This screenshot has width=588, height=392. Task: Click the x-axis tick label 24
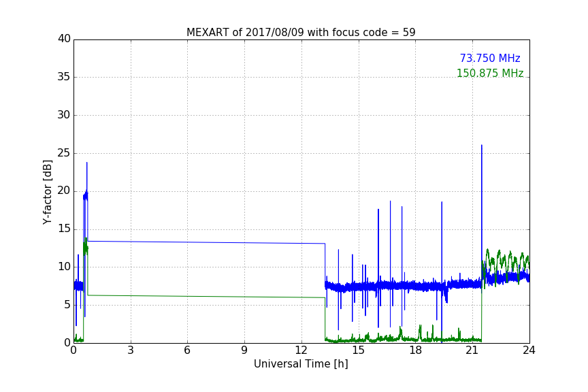tap(529, 350)
